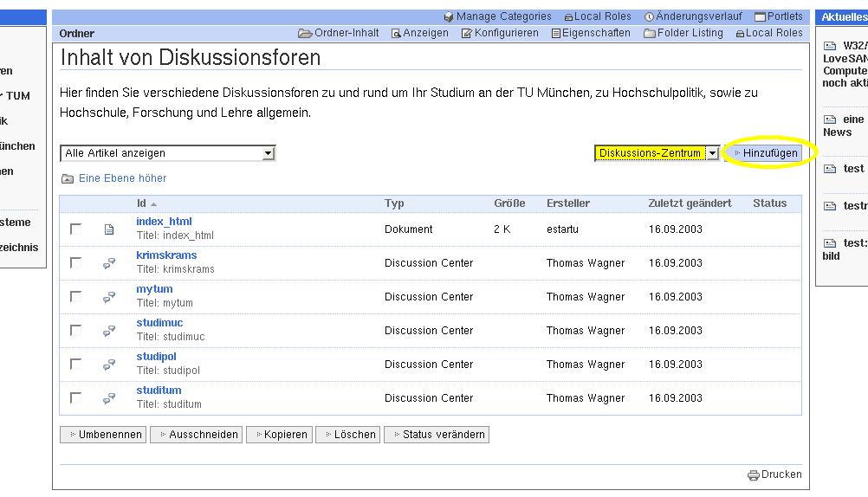Click the discussion icon next to studitum
The image size is (868, 497).
tap(109, 398)
